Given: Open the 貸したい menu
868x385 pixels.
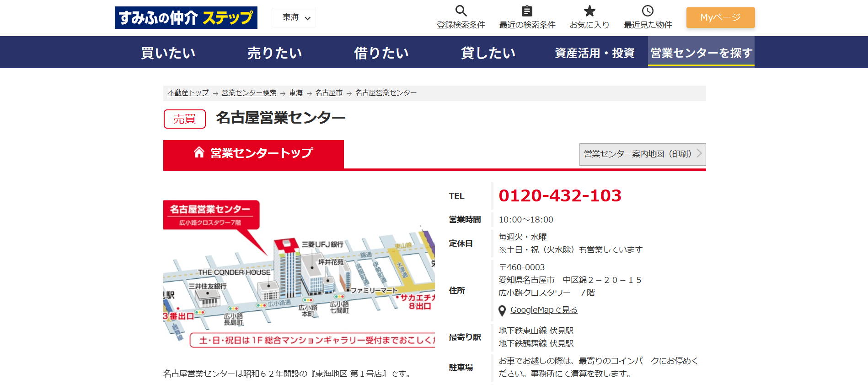Looking at the screenshot, I should point(488,53).
